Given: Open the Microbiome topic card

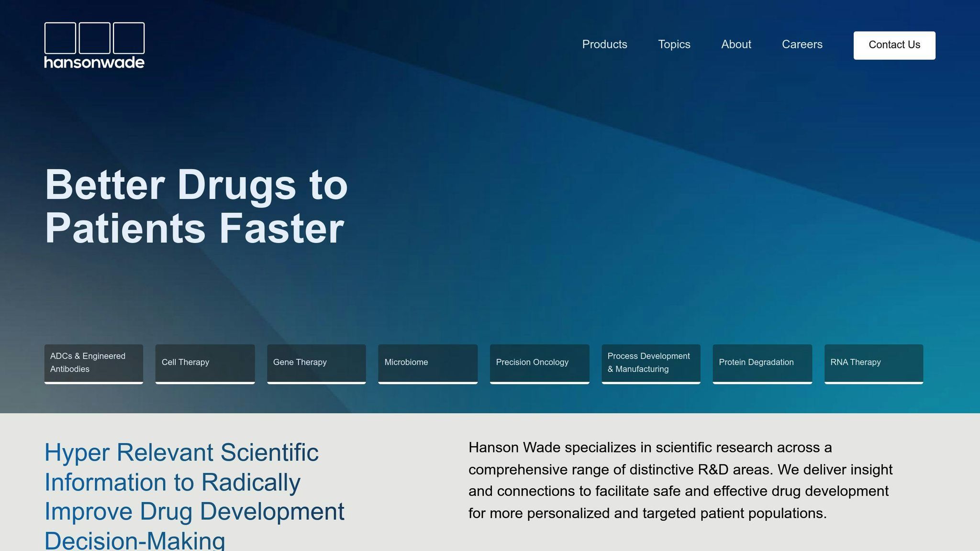Looking at the screenshot, I should click(428, 364).
